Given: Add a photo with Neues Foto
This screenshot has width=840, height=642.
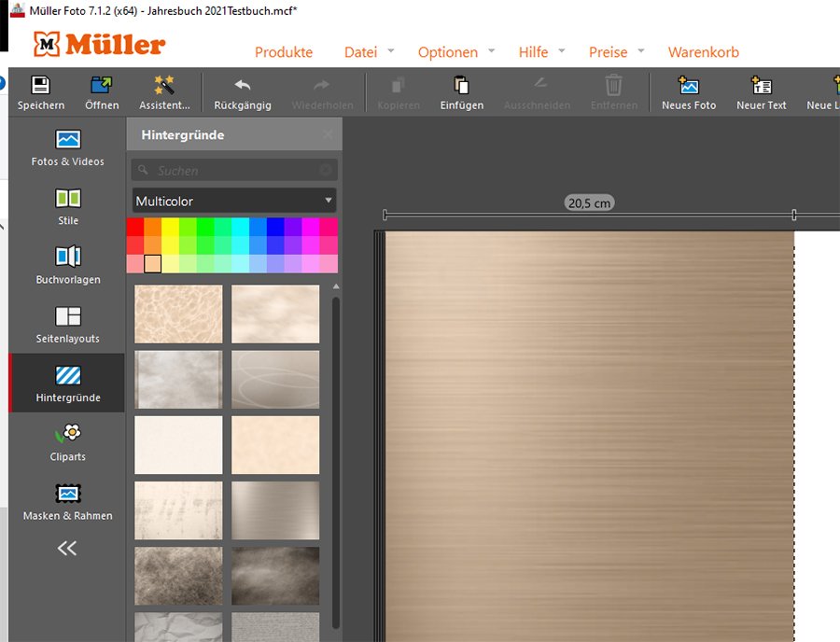Looking at the screenshot, I should pyautogui.click(x=689, y=85).
